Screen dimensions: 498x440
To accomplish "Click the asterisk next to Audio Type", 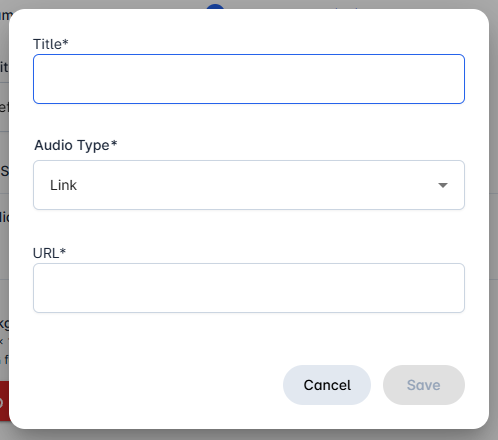I will tap(114, 143).
